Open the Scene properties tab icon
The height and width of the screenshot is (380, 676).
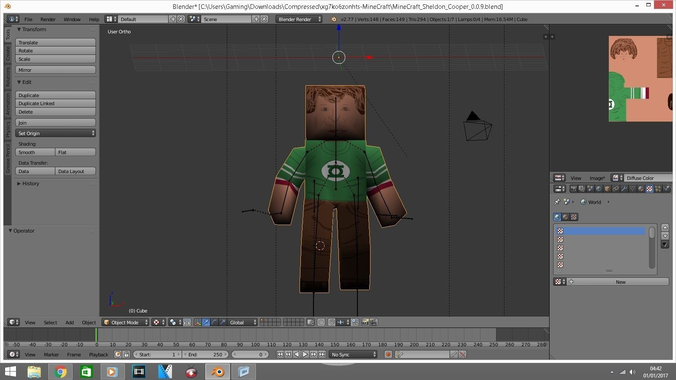point(590,188)
